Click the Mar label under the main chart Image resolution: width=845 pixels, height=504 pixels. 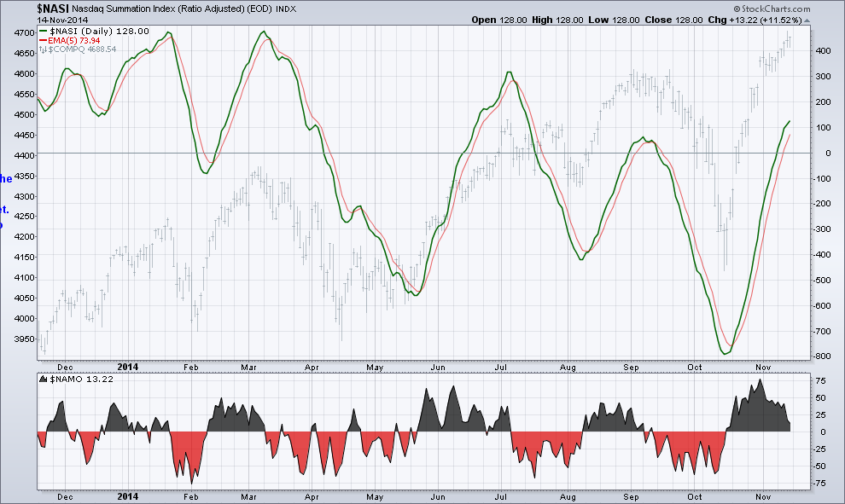pos(248,368)
